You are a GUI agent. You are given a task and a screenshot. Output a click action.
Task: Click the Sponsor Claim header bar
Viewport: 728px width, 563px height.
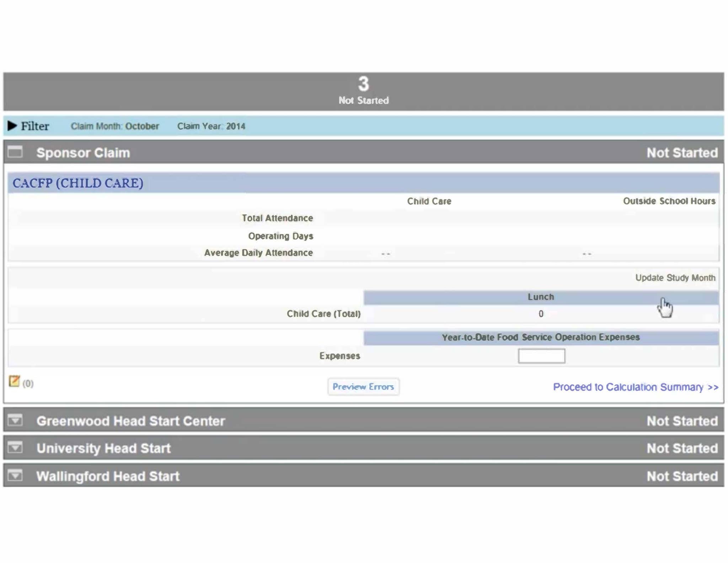point(83,153)
